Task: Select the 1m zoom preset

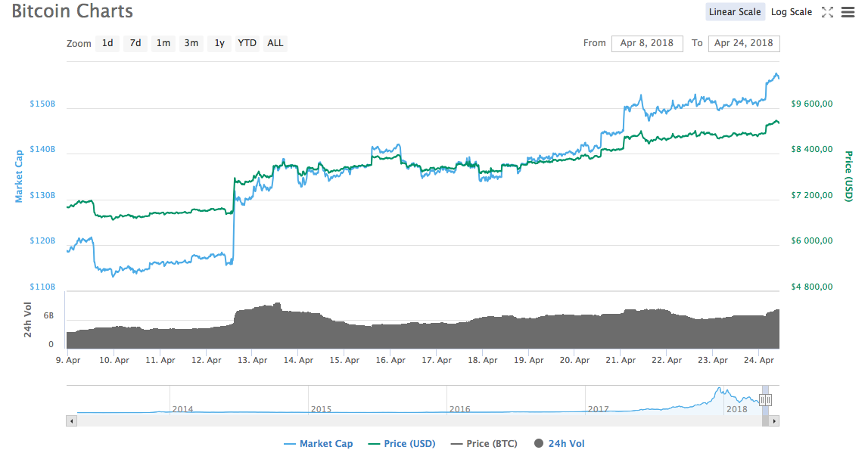Action: (163, 43)
